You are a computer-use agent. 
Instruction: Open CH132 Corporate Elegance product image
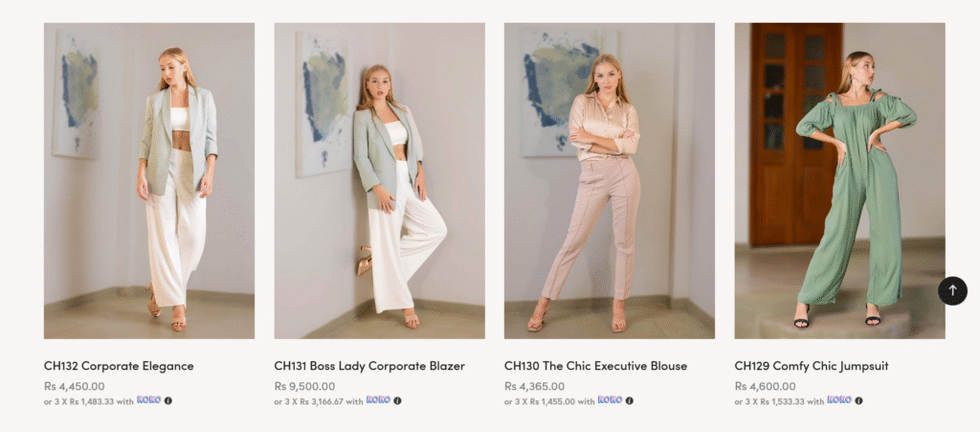coord(149,181)
